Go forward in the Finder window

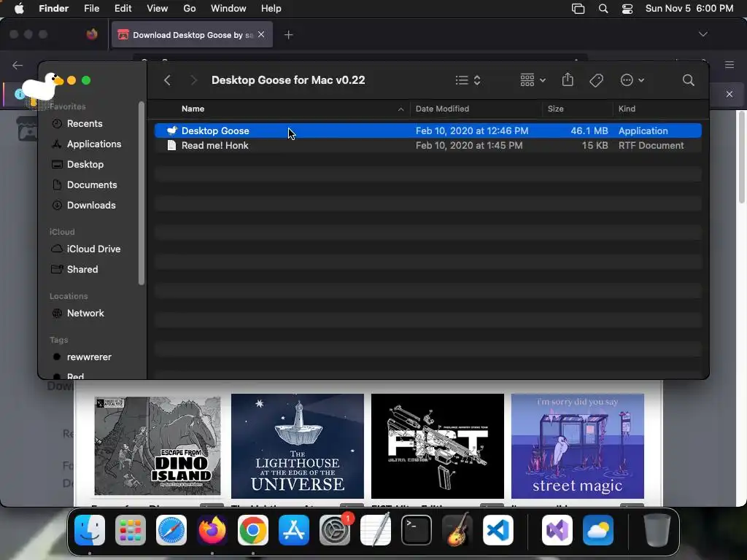tap(193, 80)
